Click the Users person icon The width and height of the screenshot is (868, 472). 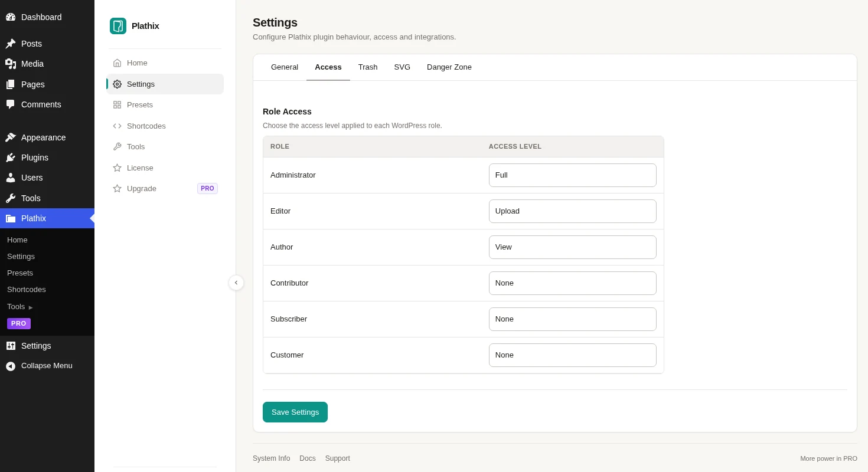pos(11,178)
